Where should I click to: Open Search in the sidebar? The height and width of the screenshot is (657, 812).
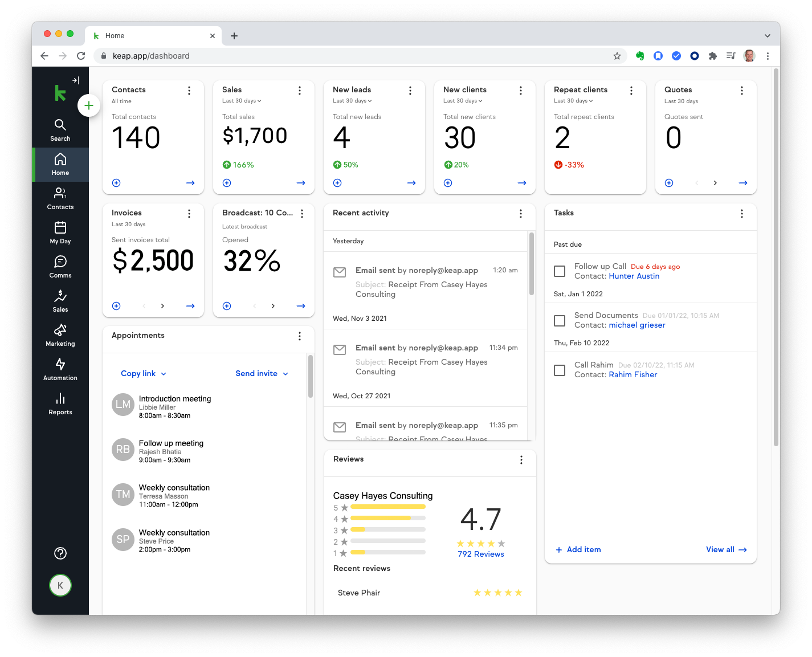point(60,130)
